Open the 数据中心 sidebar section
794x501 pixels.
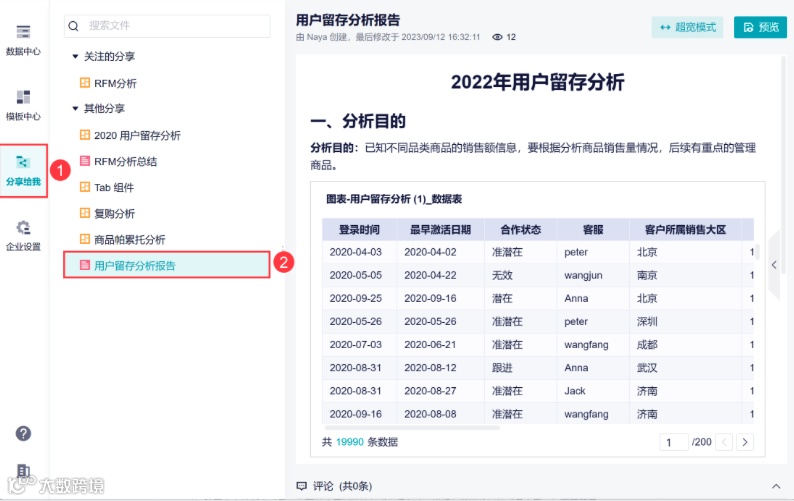click(23, 41)
